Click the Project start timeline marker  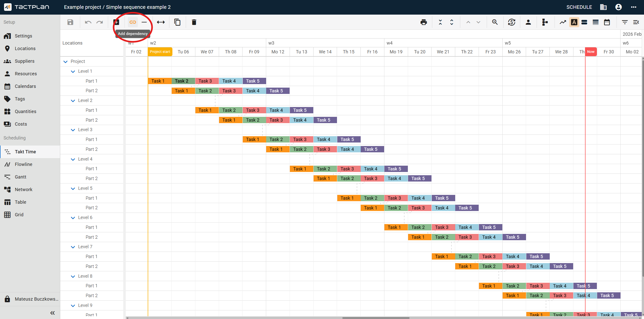pyautogui.click(x=160, y=52)
